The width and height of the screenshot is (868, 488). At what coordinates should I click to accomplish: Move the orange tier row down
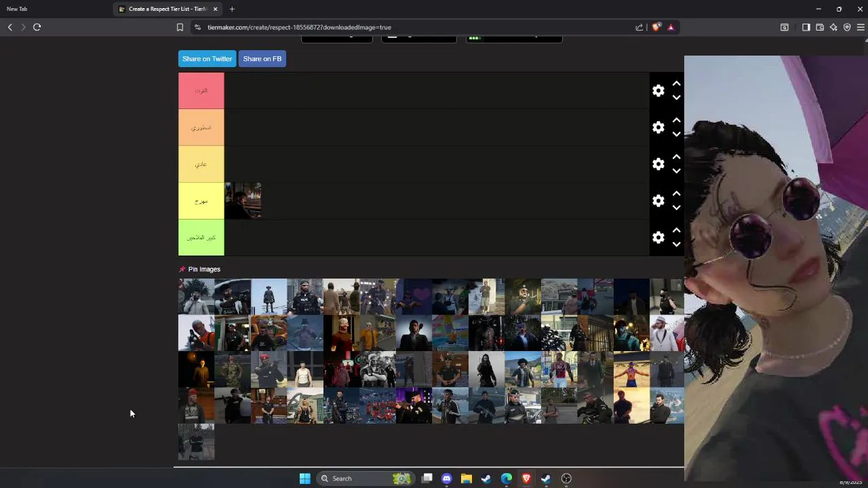click(676, 134)
